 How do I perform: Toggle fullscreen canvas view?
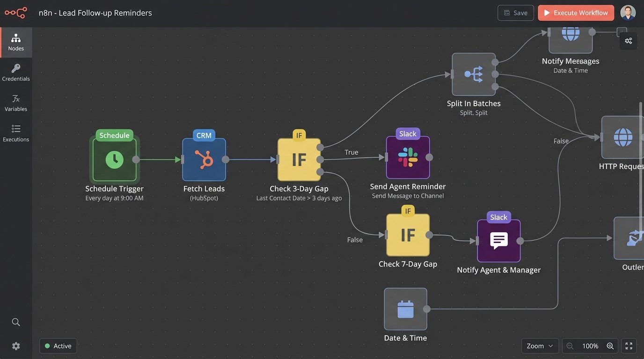(629, 346)
